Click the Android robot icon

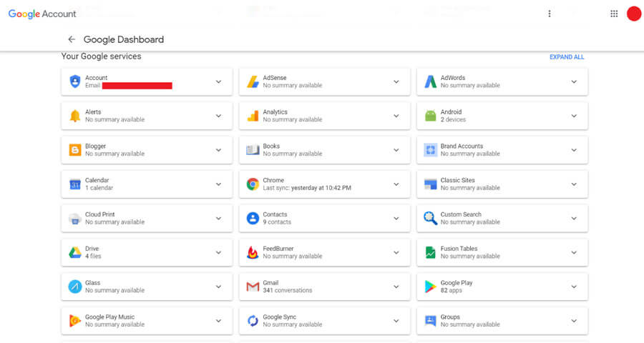pyautogui.click(x=431, y=116)
